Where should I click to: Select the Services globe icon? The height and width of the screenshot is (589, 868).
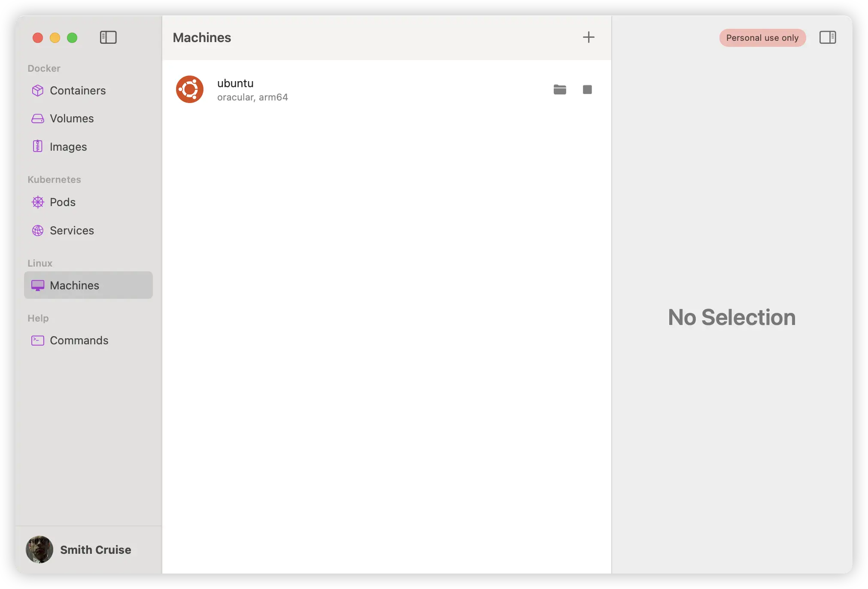point(38,230)
